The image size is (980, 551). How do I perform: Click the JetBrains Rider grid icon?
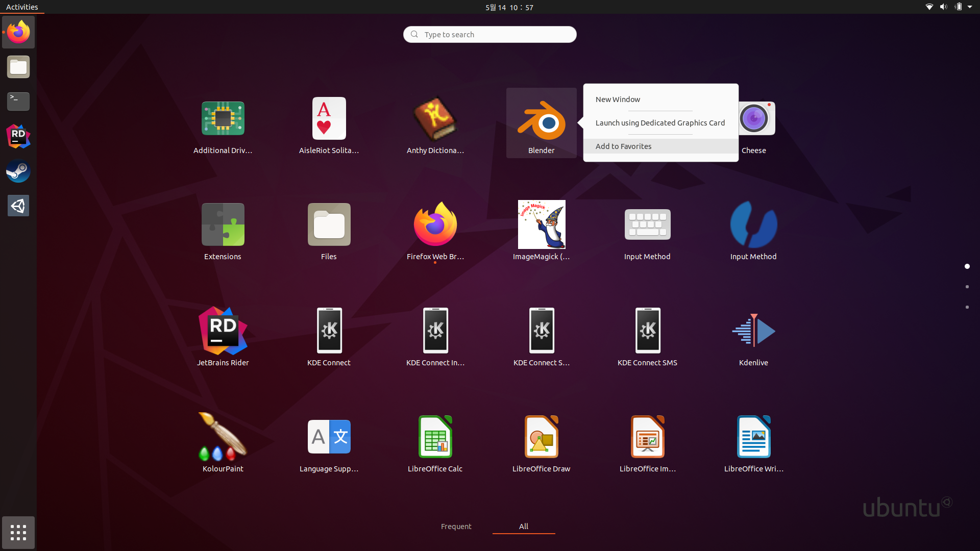(x=223, y=331)
